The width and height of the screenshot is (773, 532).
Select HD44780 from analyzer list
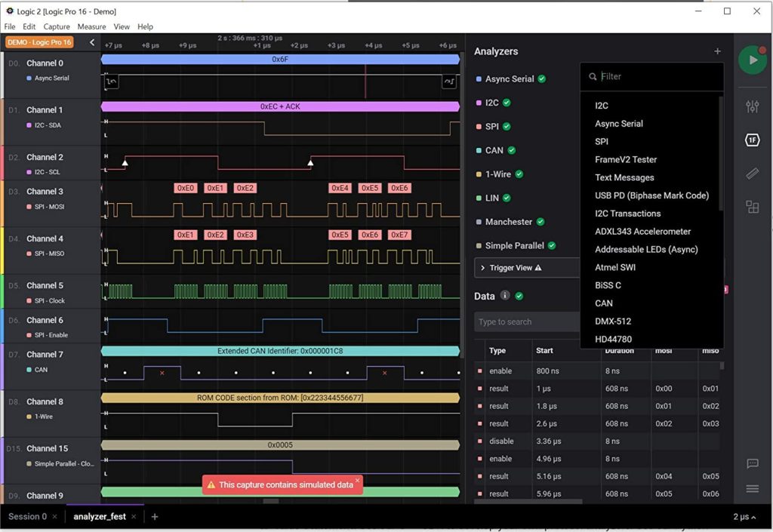pyautogui.click(x=613, y=339)
